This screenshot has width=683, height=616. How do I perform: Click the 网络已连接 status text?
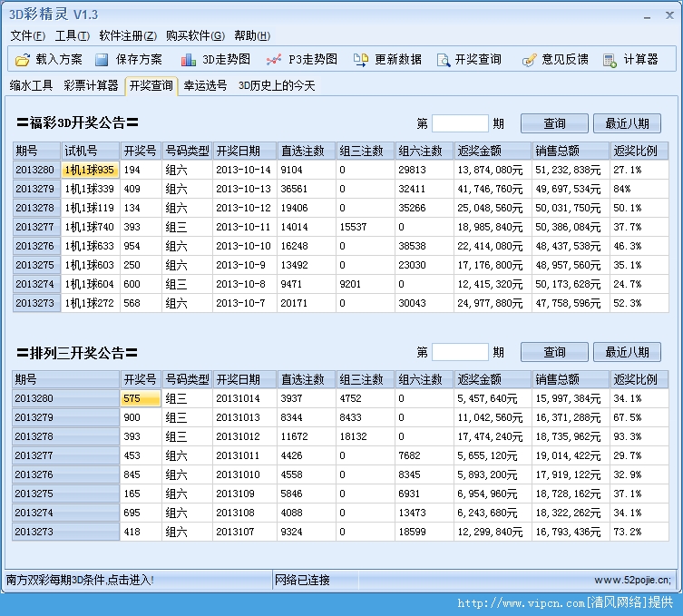pos(302,581)
